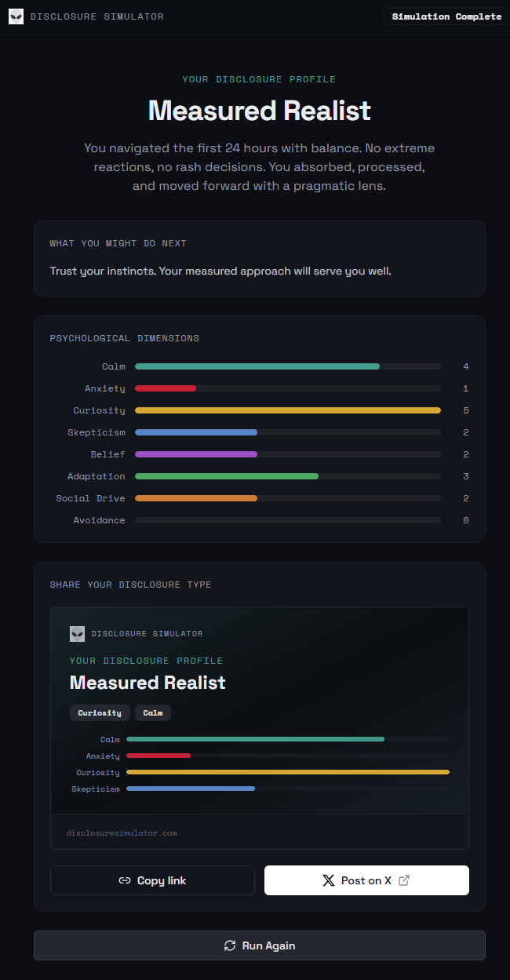
Task: Toggle the Curiosity trait badge
Action: click(100, 712)
